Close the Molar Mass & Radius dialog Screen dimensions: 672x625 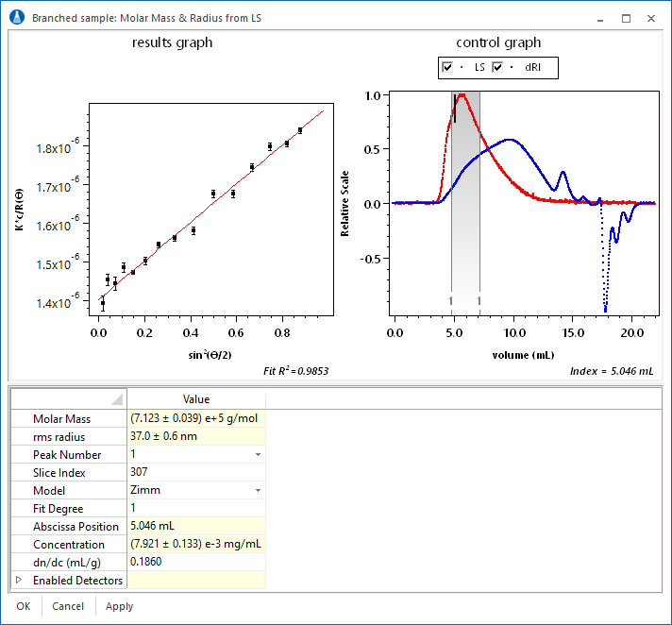[652, 18]
